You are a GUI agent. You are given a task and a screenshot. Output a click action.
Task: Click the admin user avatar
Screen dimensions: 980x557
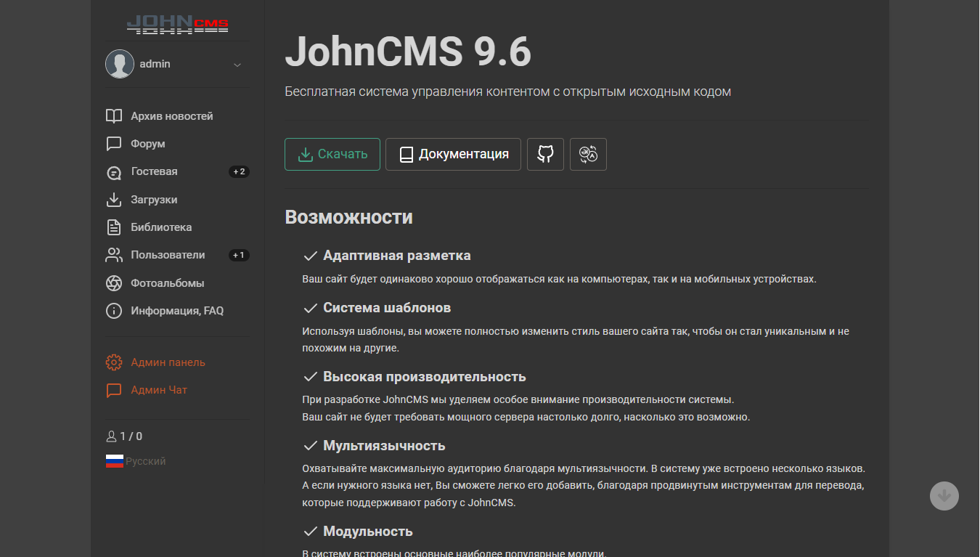coord(120,64)
